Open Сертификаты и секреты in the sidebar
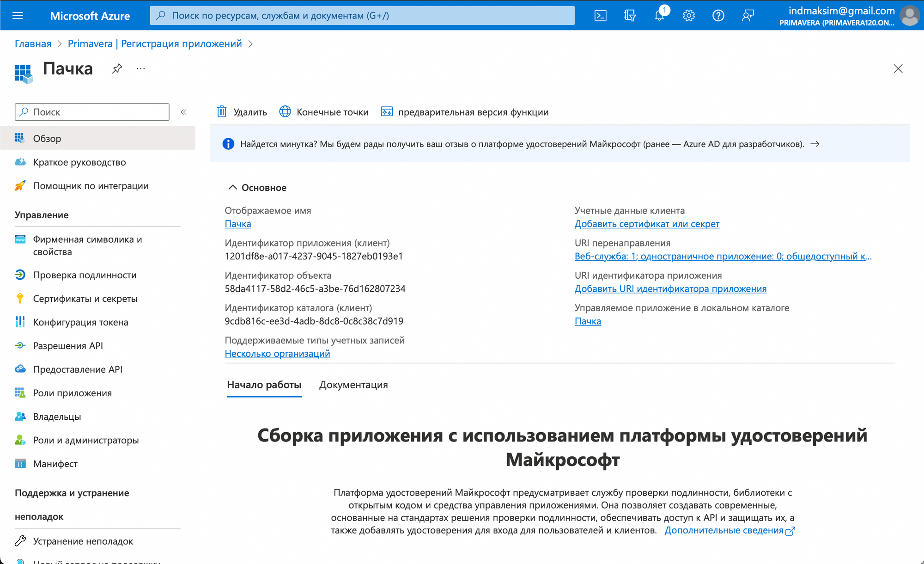 click(x=85, y=299)
